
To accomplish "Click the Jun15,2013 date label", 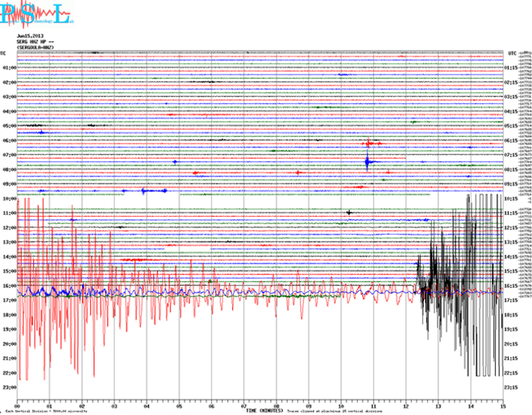I will pyautogui.click(x=31, y=36).
